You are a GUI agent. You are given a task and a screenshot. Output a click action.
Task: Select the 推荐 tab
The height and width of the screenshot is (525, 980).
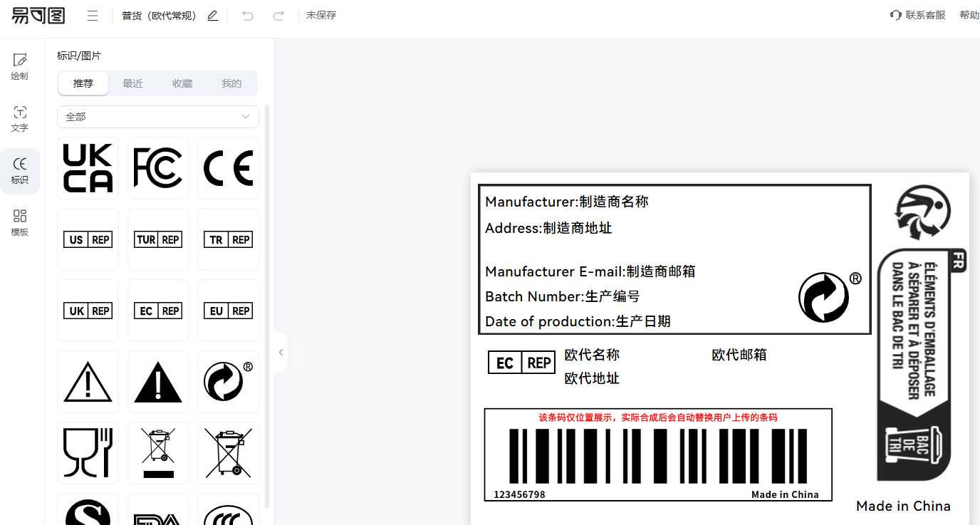83,83
